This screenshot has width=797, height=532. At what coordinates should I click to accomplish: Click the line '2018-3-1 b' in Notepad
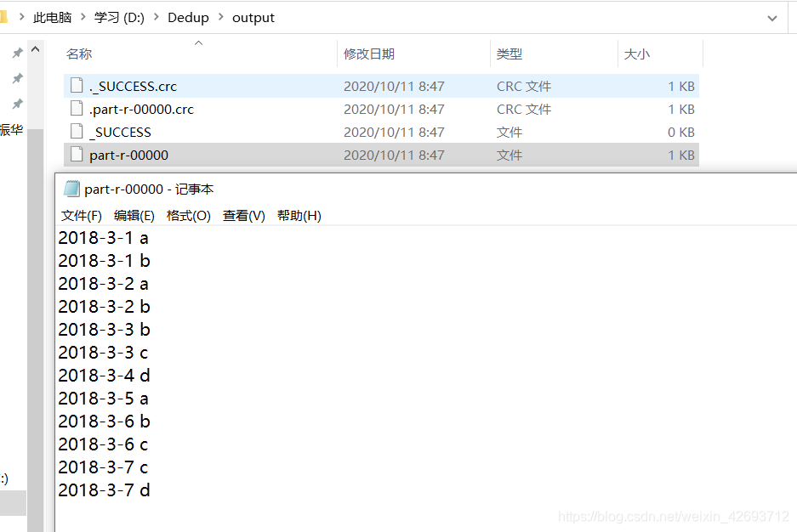click(105, 260)
